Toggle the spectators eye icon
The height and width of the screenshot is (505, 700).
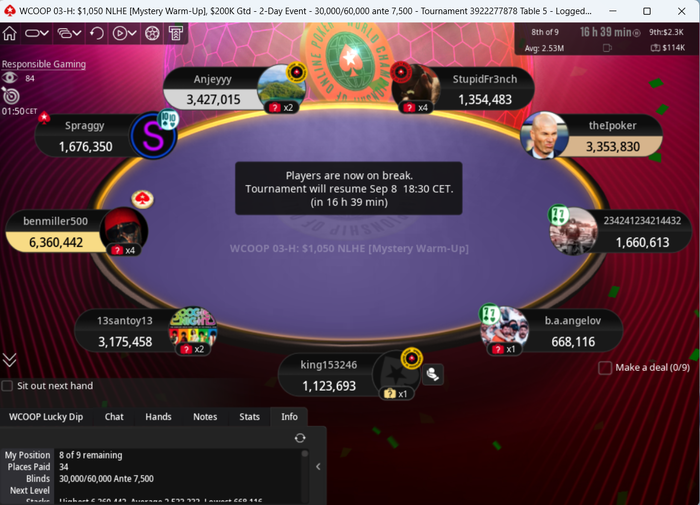coord(9,78)
